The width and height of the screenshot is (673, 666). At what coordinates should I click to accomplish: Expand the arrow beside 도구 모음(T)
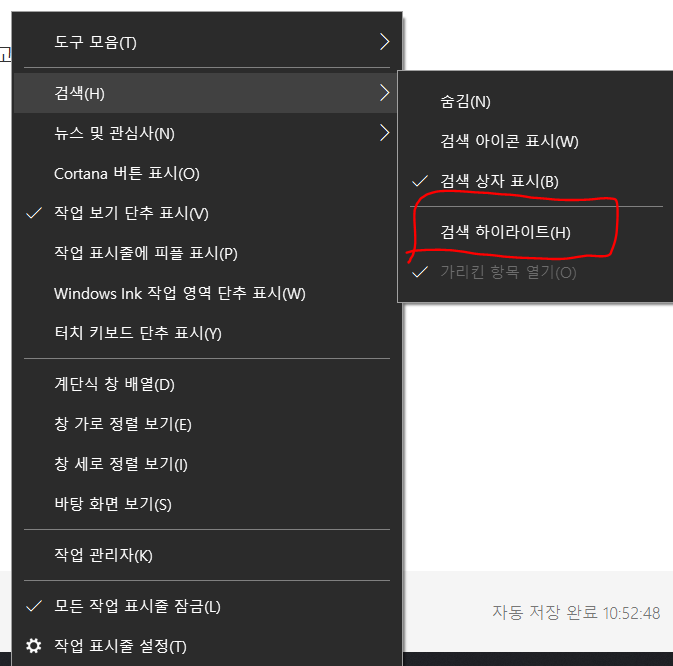(x=384, y=42)
